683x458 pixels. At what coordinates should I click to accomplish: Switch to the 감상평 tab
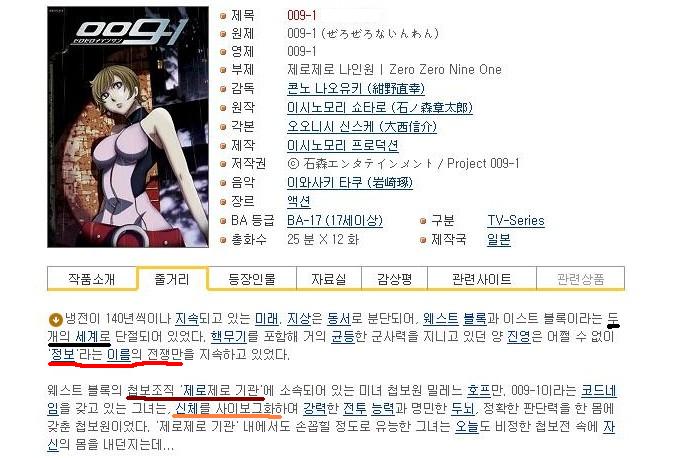pyautogui.click(x=395, y=278)
